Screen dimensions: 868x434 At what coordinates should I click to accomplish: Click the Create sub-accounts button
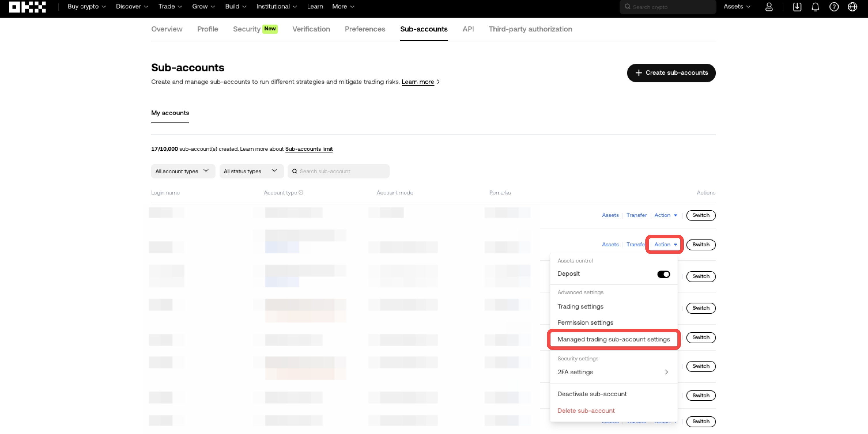click(671, 73)
